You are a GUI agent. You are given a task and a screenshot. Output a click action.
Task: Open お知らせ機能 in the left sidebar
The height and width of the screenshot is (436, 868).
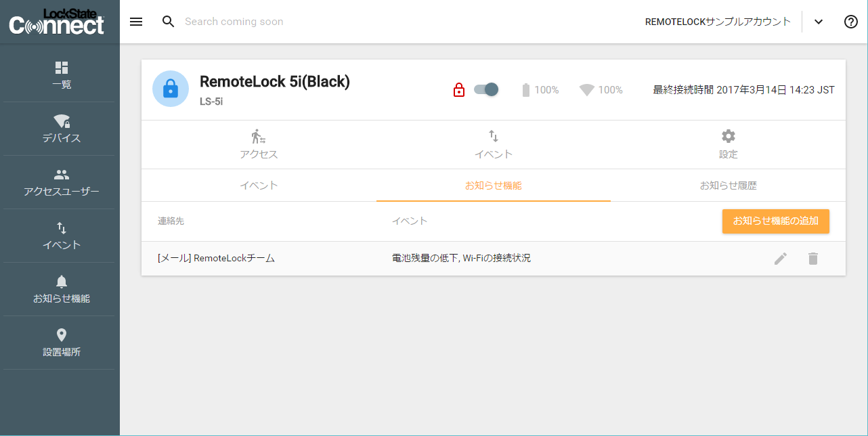[x=62, y=289]
